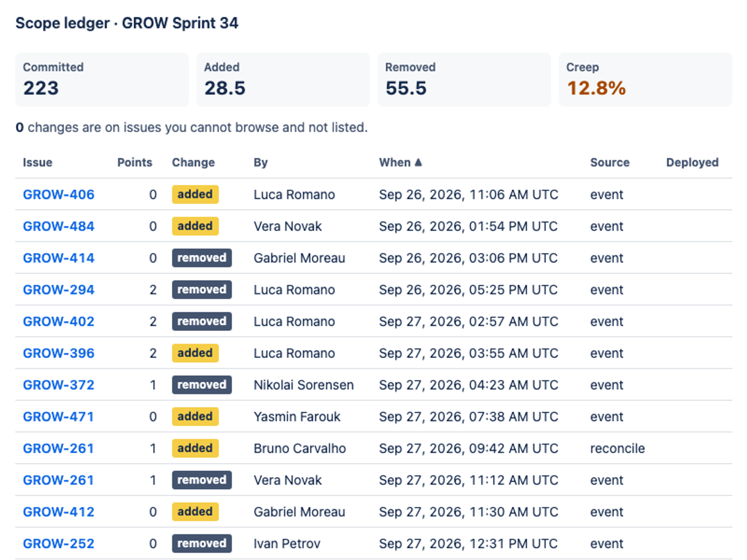Select the Committed 223 summary card
Screen dimensions: 747x560
(x=102, y=80)
